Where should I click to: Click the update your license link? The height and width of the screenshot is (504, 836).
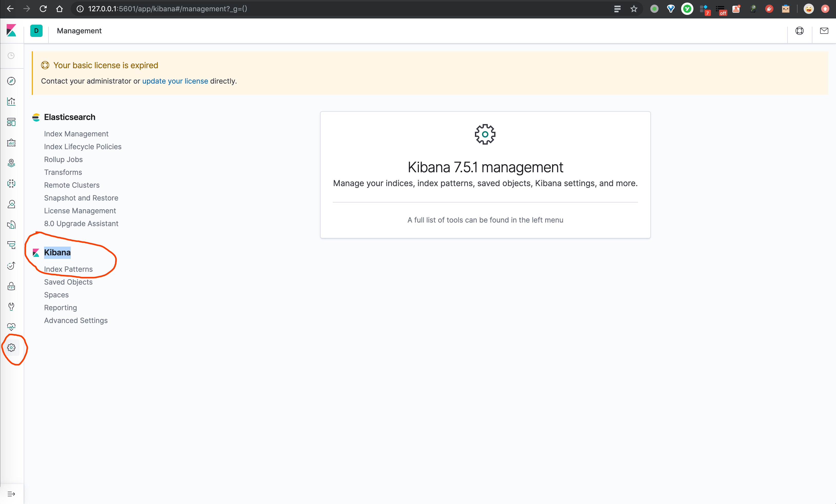(x=175, y=81)
